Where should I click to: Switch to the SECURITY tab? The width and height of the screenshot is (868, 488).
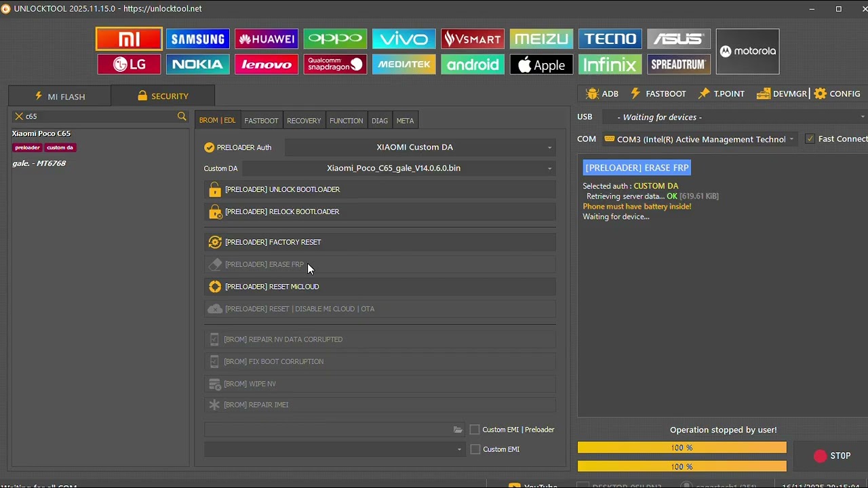pyautogui.click(x=163, y=96)
